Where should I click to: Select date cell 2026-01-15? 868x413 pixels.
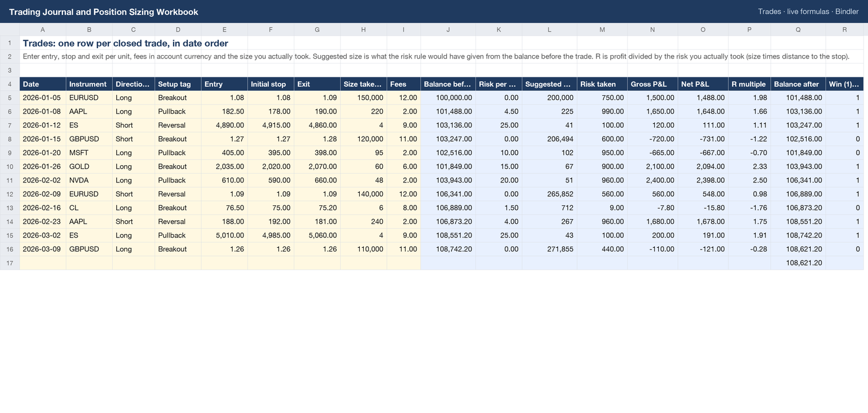click(x=42, y=139)
